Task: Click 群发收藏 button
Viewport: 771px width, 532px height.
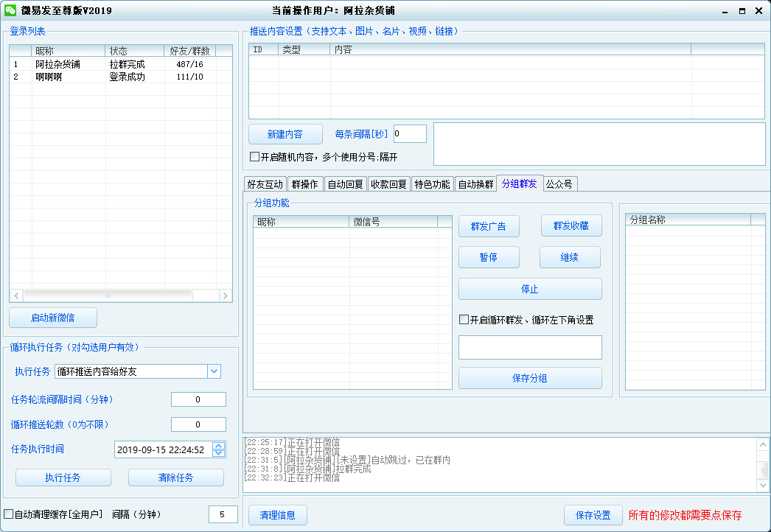Action: pyautogui.click(x=571, y=225)
